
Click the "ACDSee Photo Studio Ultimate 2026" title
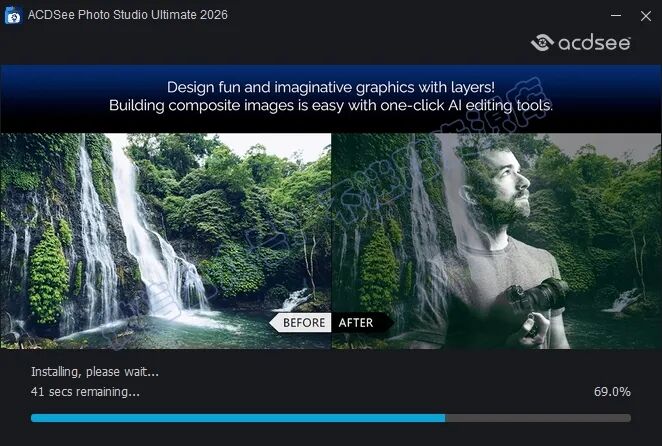[128, 15]
